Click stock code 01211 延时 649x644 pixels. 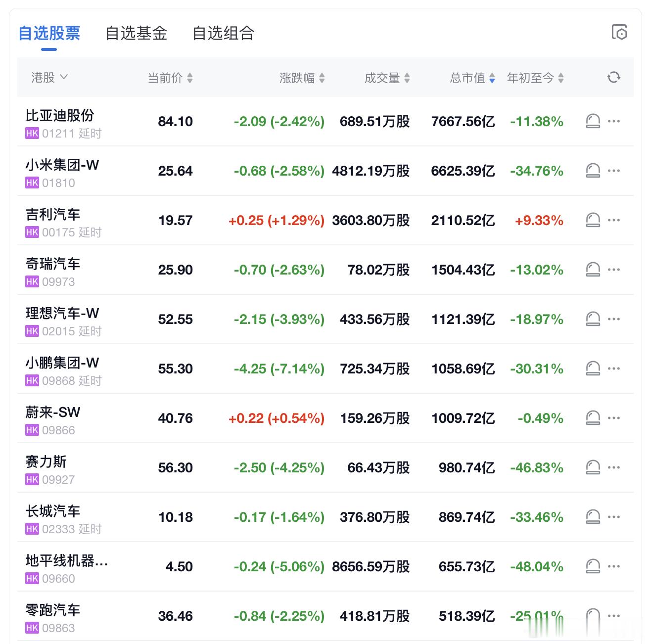[72, 133]
